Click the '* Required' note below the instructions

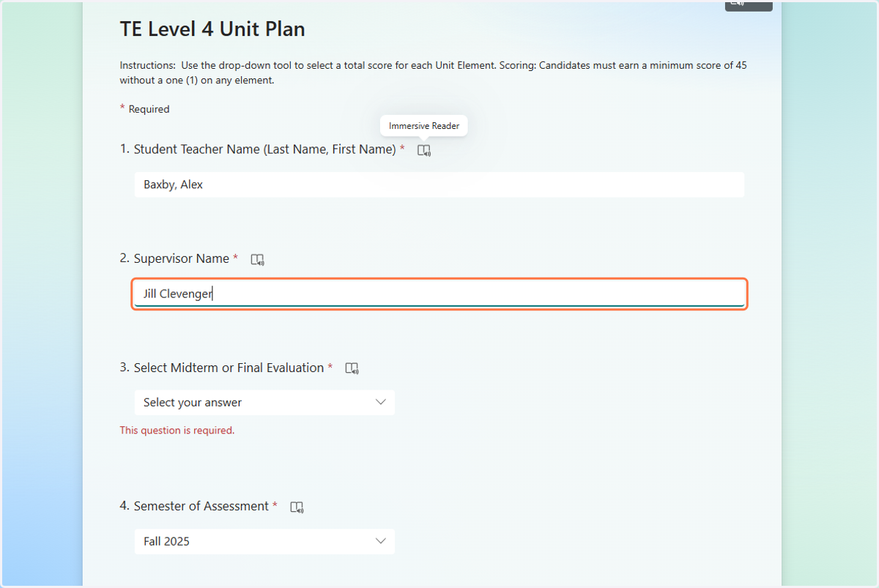tap(145, 109)
